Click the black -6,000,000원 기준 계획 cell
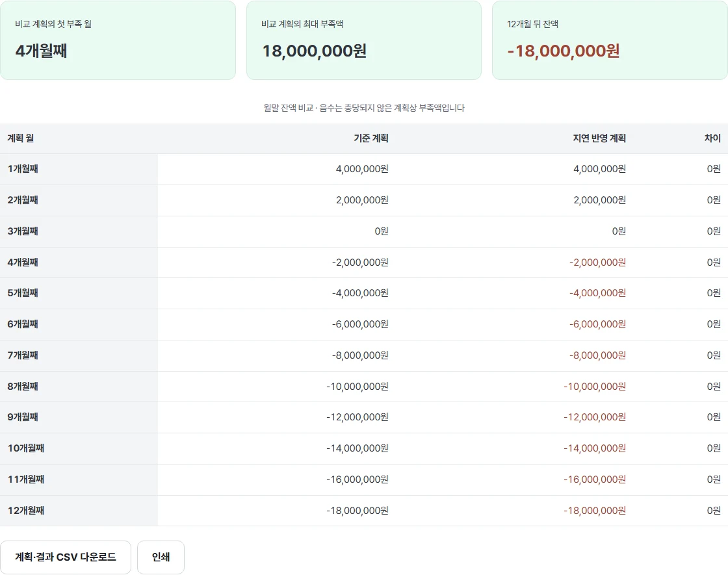728x575 pixels. [360, 324]
